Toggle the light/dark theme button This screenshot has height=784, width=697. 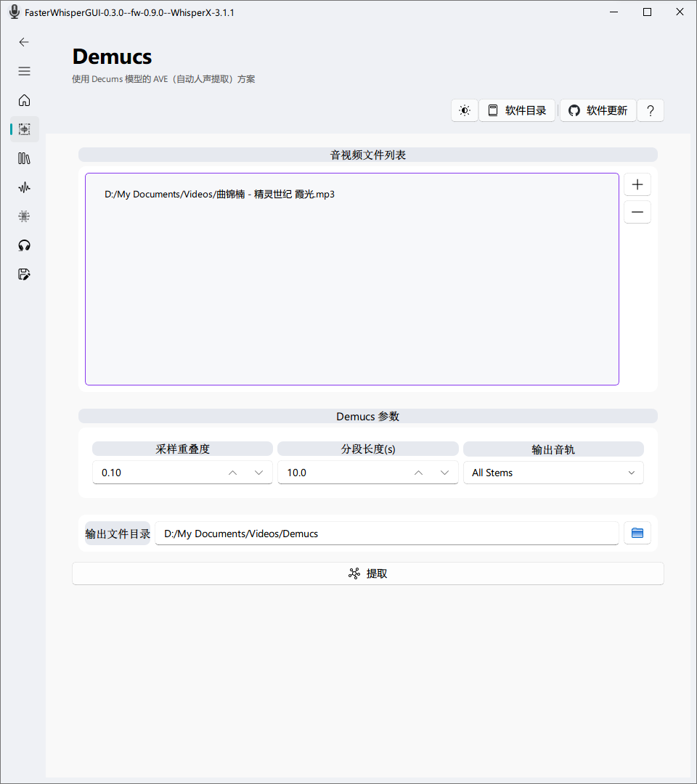tap(465, 110)
